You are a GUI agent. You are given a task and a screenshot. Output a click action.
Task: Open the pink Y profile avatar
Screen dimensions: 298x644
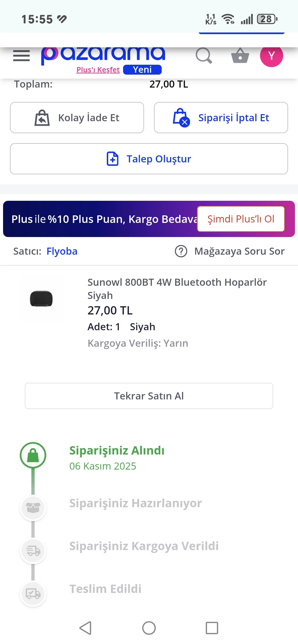pos(271,56)
